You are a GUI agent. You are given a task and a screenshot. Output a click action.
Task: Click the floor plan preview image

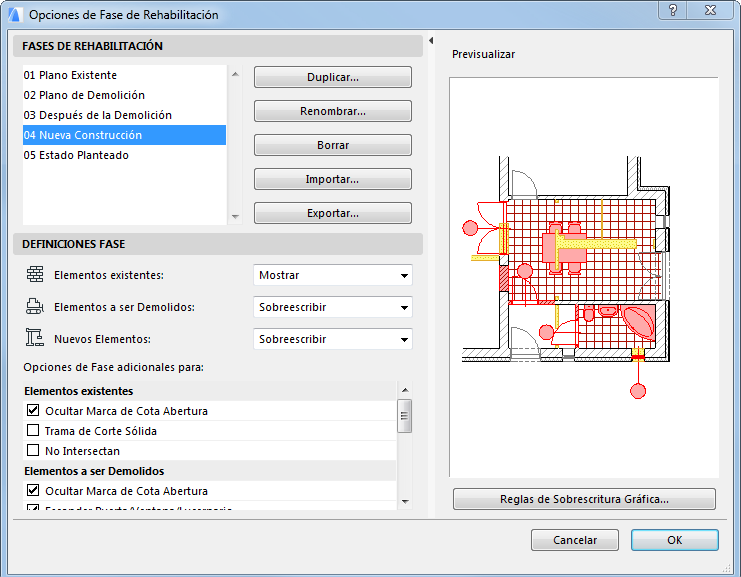pyautogui.click(x=584, y=277)
